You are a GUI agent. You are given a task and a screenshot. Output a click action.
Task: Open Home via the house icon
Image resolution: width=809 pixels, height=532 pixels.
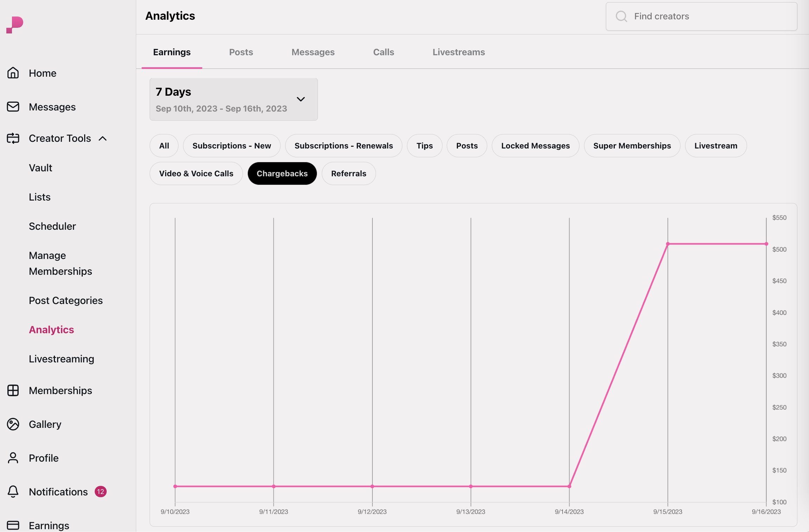tap(13, 73)
